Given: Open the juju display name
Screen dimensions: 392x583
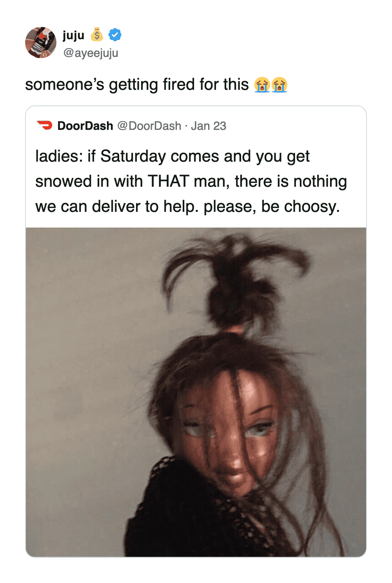Looking at the screenshot, I should (x=74, y=35).
